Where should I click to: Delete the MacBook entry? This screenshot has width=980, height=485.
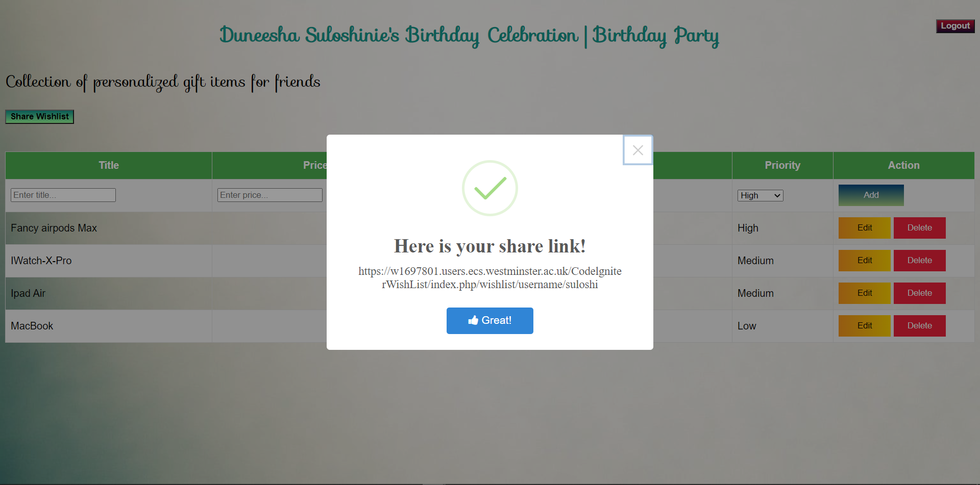click(919, 325)
